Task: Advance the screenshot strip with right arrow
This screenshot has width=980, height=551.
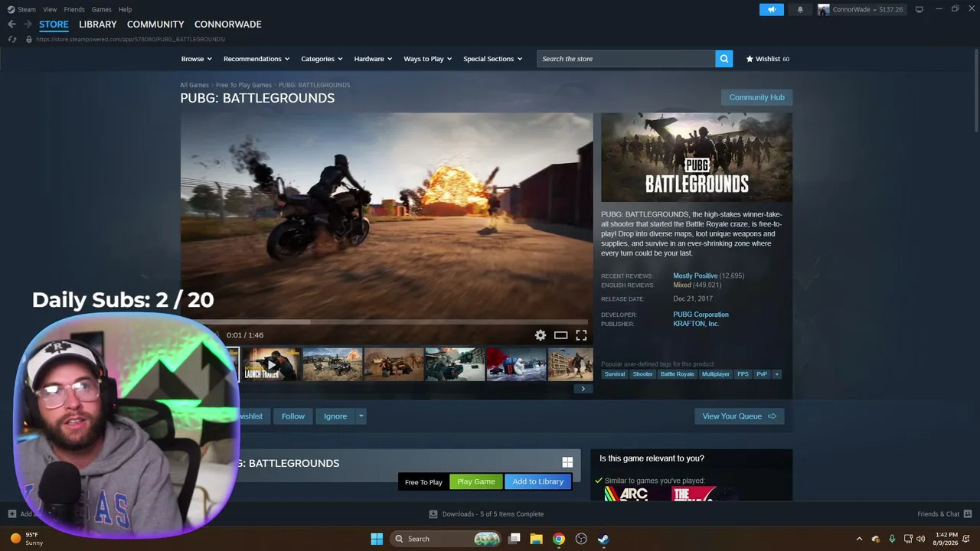Action: pos(583,389)
